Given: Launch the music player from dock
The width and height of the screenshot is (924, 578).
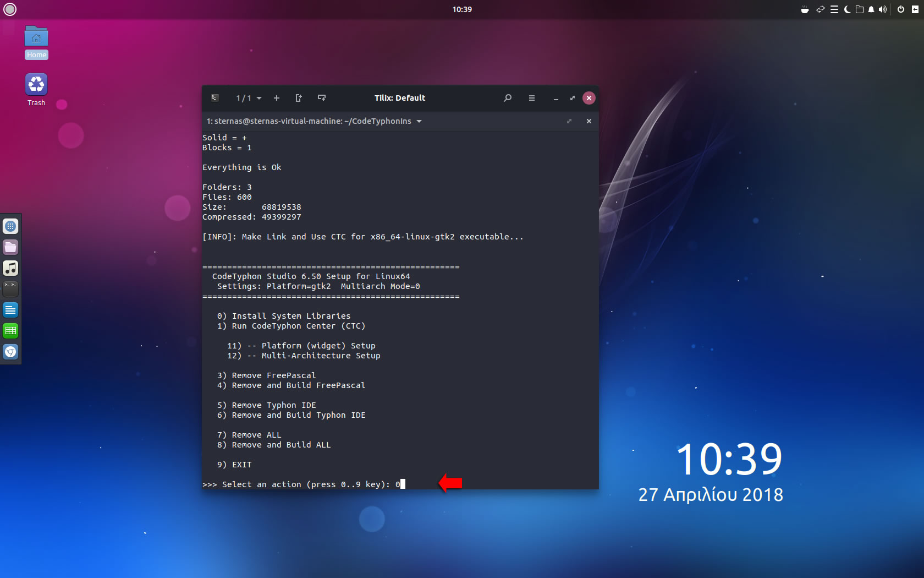Looking at the screenshot, I should pos(10,268).
